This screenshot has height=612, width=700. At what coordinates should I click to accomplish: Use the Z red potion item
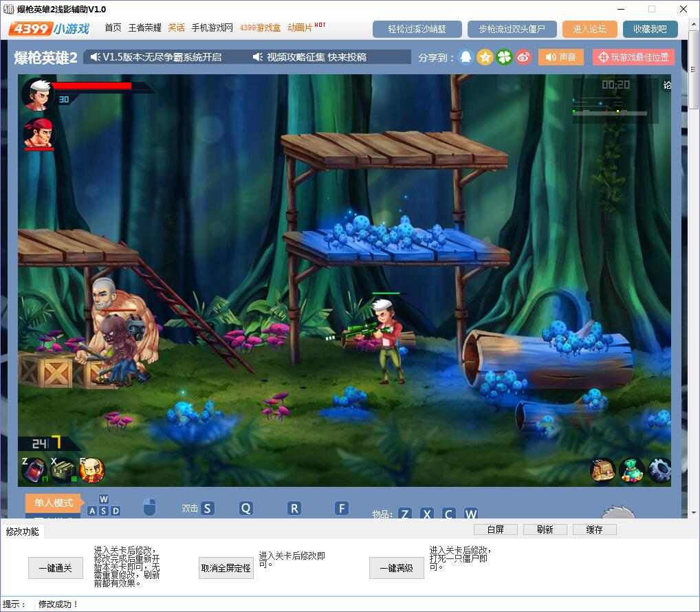35,470
